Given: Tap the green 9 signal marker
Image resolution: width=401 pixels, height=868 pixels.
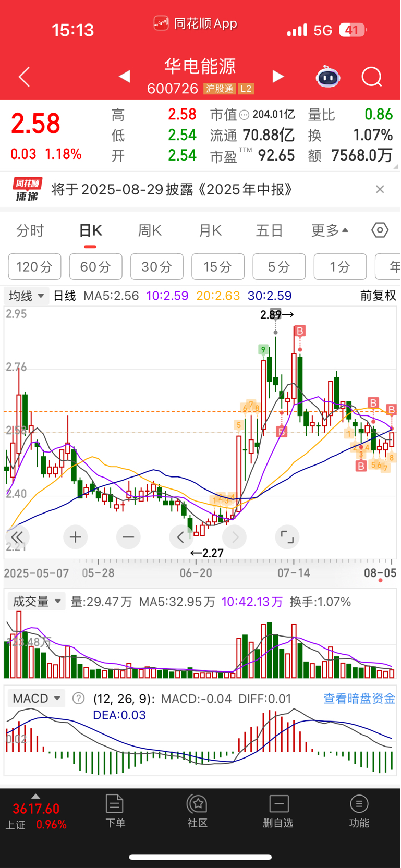Looking at the screenshot, I should (264, 350).
